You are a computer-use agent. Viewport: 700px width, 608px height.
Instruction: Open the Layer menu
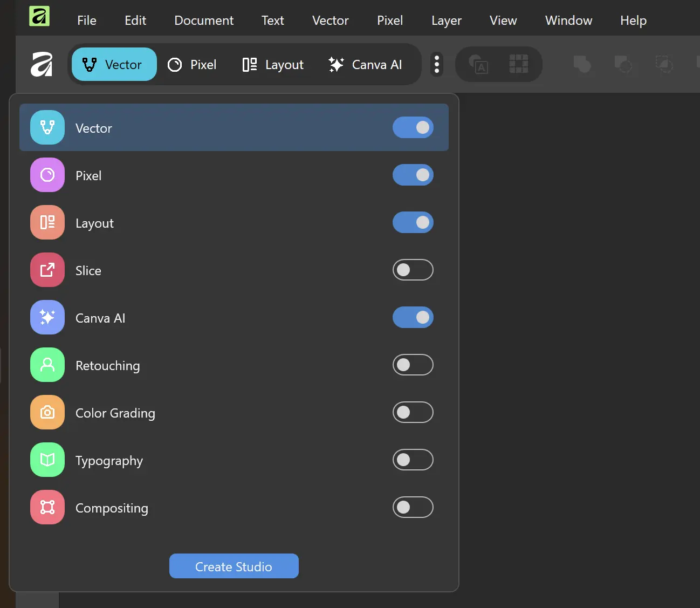[x=446, y=21]
